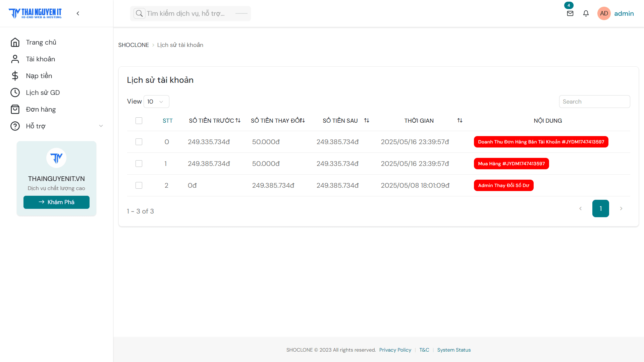Focus the table Search input
The height and width of the screenshot is (362, 644).
coord(595,102)
